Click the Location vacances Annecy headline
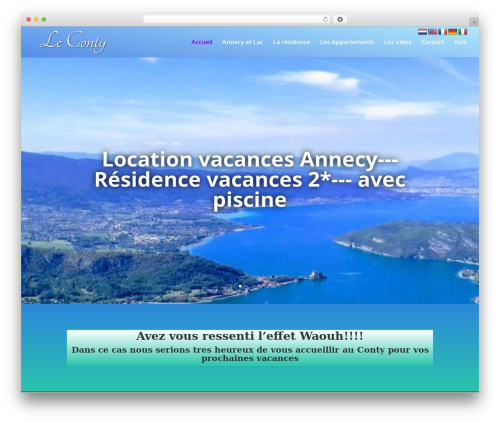500x423 pixels. (x=250, y=179)
